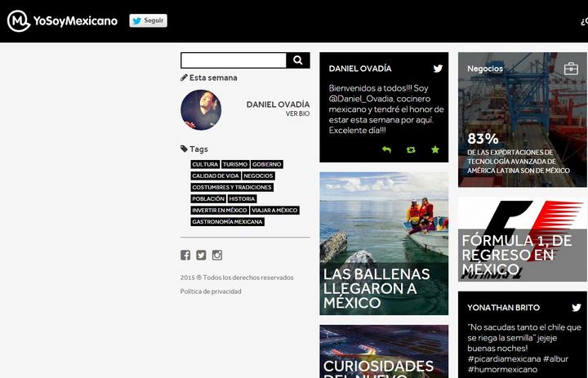The image size is (588, 378).
Task: Open Daniel Ovadía's profile photo
Action: [x=201, y=110]
